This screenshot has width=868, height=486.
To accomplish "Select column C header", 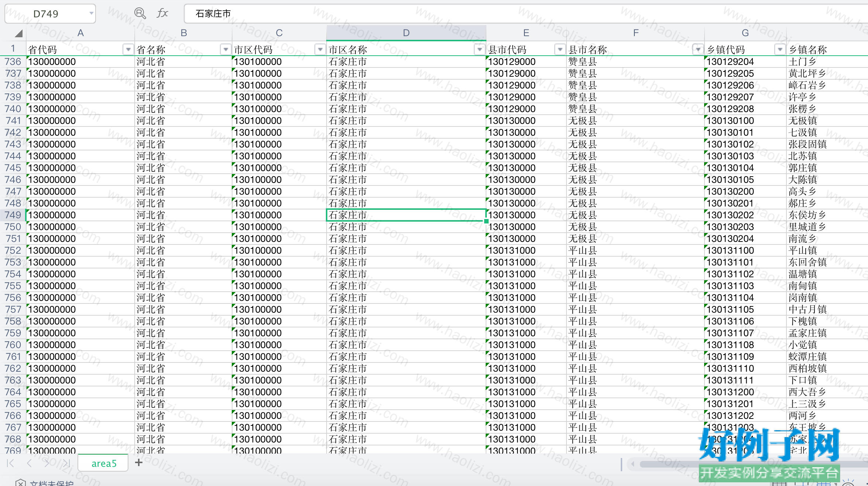I will click(279, 33).
